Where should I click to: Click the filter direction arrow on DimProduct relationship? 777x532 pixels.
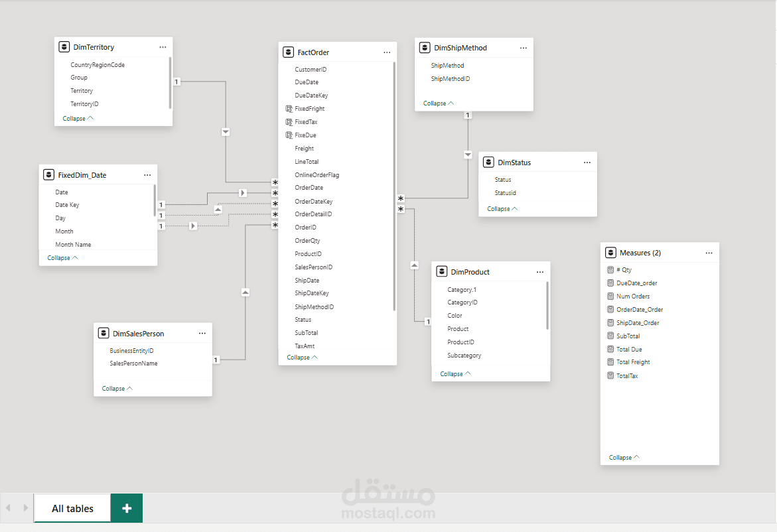click(414, 265)
